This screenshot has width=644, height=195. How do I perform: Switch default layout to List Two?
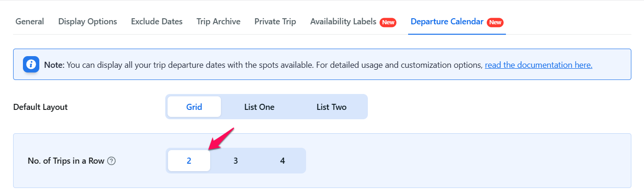tap(331, 107)
